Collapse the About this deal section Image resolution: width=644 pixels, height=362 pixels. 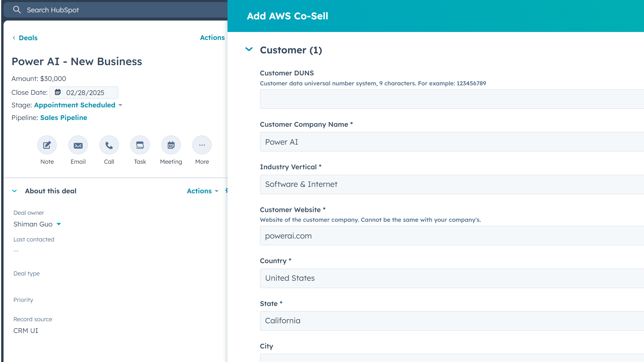(14, 191)
